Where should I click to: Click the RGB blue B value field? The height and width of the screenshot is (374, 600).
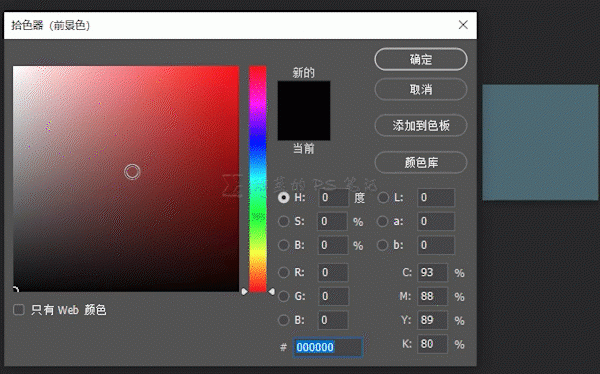pos(333,320)
